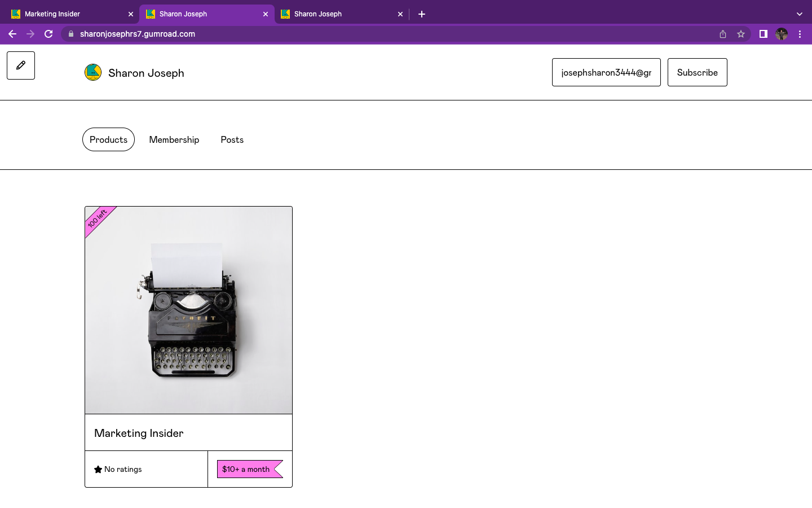
Task: Click the Subscribe button
Action: point(698,72)
